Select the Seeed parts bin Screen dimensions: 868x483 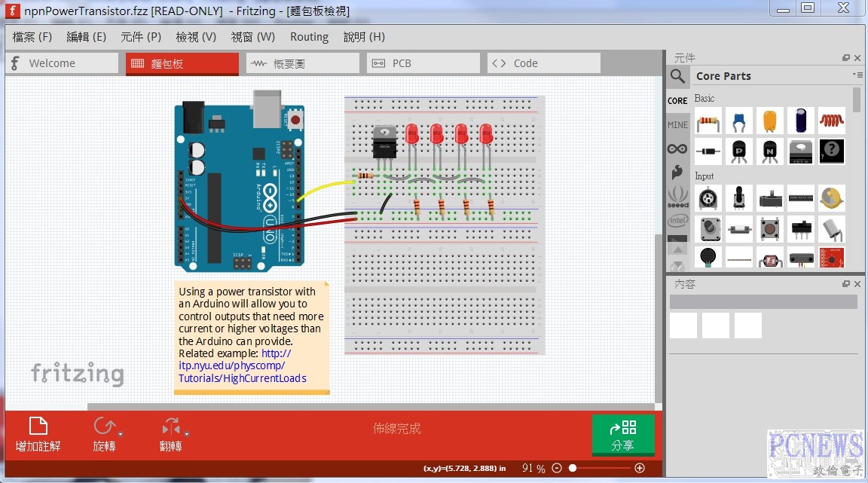677,197
